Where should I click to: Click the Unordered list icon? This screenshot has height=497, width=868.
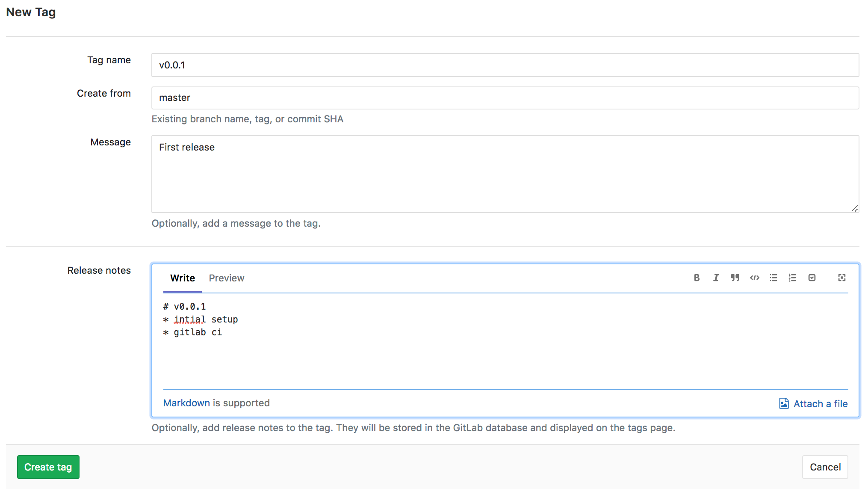(x=773, y=278)
